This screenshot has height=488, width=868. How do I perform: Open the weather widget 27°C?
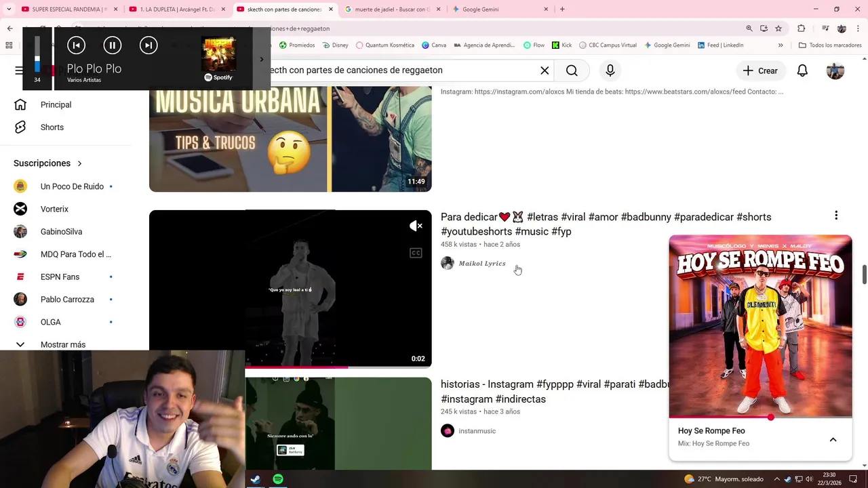pyautogui.click(x=723, y=479)
